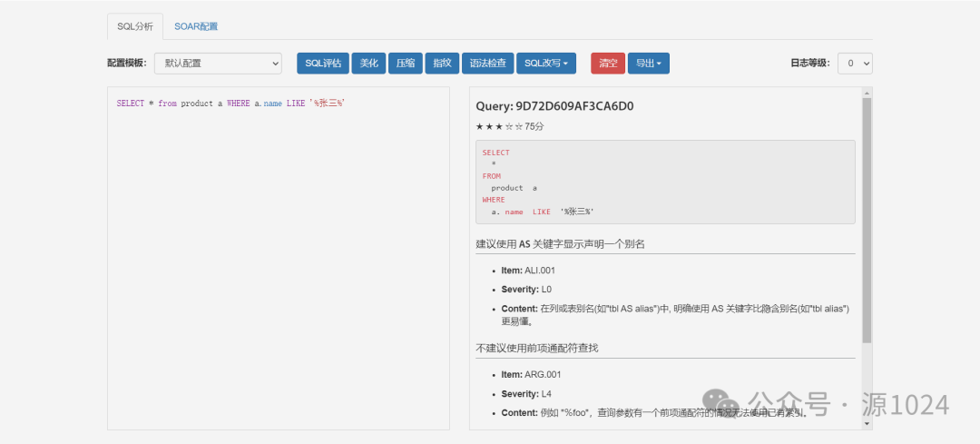Image resolution: width=980 pixels, height=444 pixels.
Task: Expand the 导出 dropdown button
Action: (x=649, y=64)
